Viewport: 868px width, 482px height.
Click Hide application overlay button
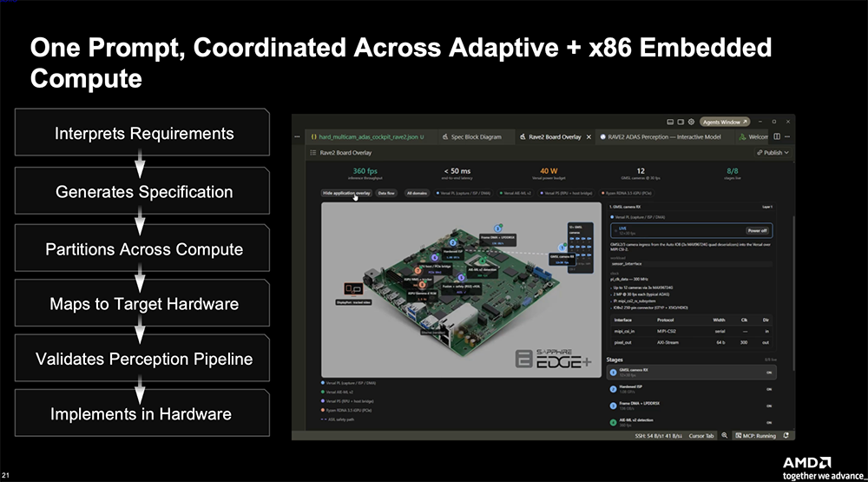(x=346, y=194)
